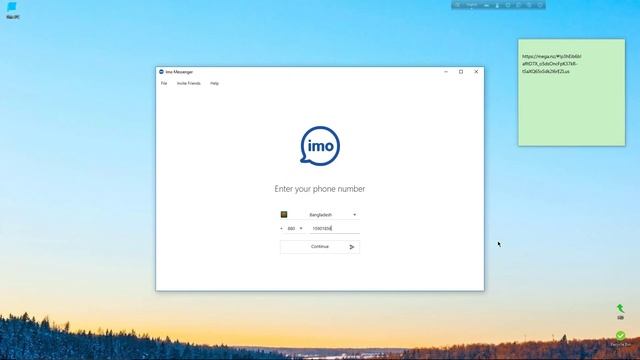Image resolution: width=640 pixels, height=360 pixels.
Task: Minimize the imo Messenger window
Action: [446, 72]
